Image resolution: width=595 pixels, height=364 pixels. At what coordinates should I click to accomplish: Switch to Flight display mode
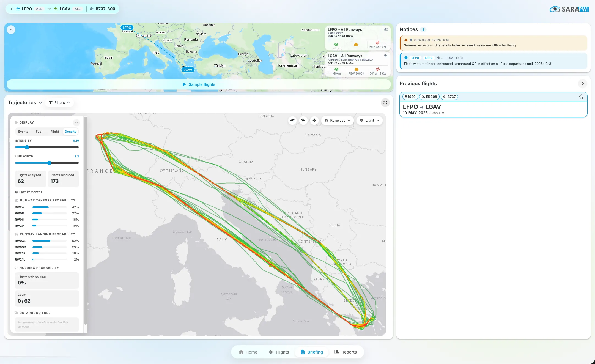pos(54,132)
